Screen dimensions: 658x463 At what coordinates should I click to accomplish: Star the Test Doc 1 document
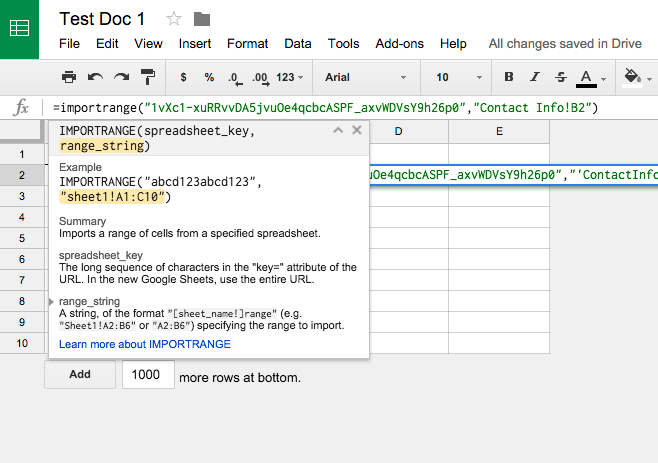tap(173, 19)
